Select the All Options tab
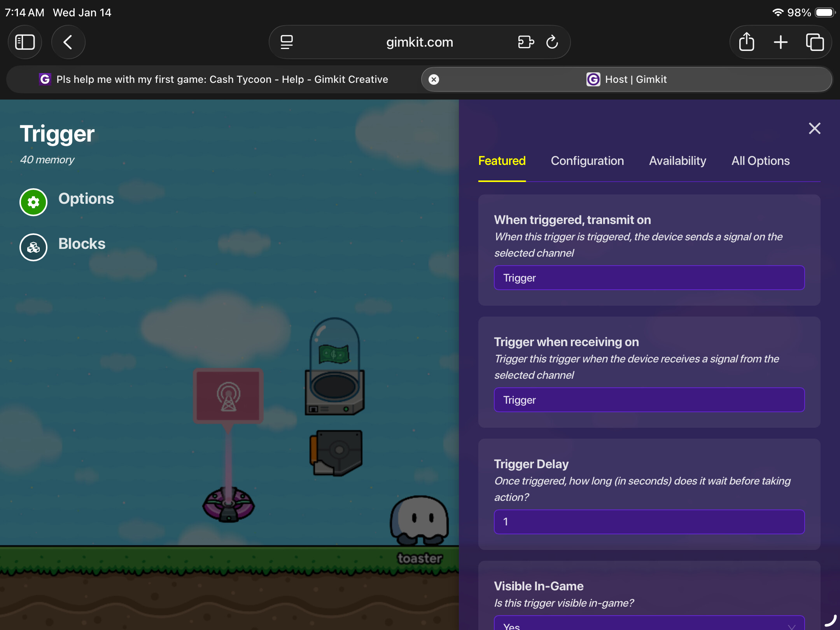 pyautogui.click(x=760, y=161)
